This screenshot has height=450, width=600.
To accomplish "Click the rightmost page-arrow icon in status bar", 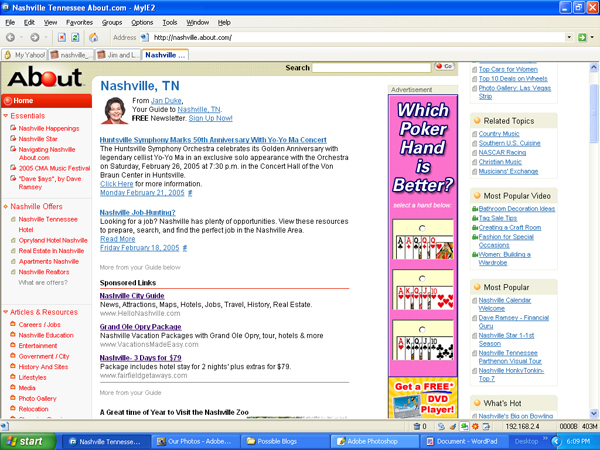I will click(x=486, y=426).
